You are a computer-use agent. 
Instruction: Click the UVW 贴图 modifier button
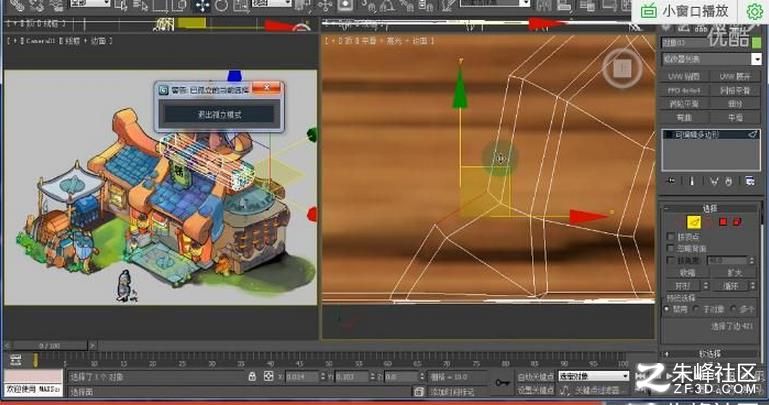(684, 76)
